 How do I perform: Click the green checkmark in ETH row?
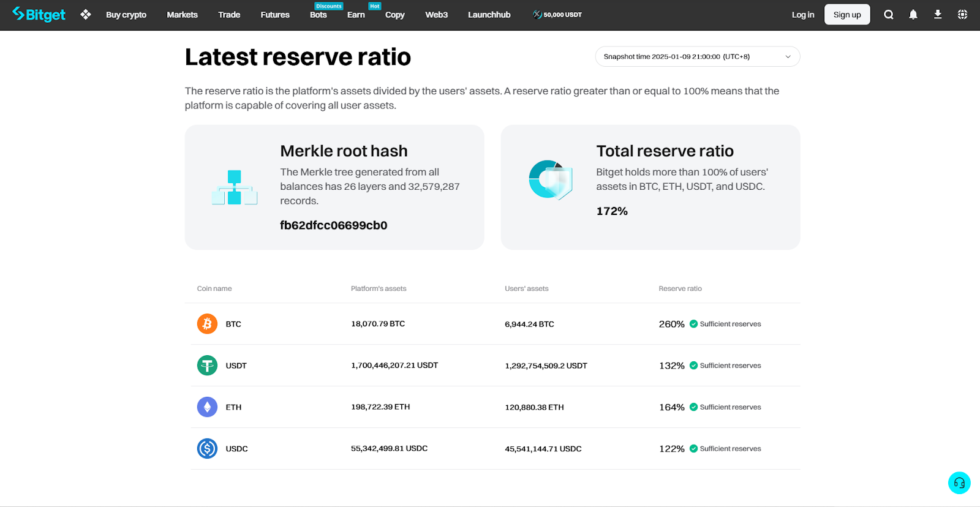[x=693, y=407]
